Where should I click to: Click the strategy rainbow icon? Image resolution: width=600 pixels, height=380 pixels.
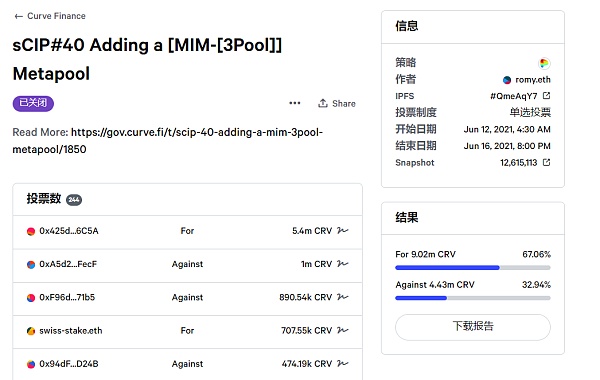[544, 63]
